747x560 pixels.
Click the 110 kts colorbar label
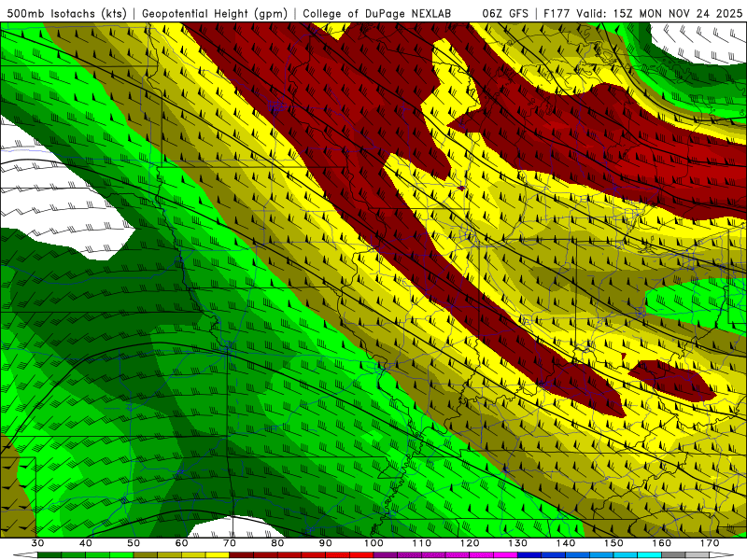[422, 543]
